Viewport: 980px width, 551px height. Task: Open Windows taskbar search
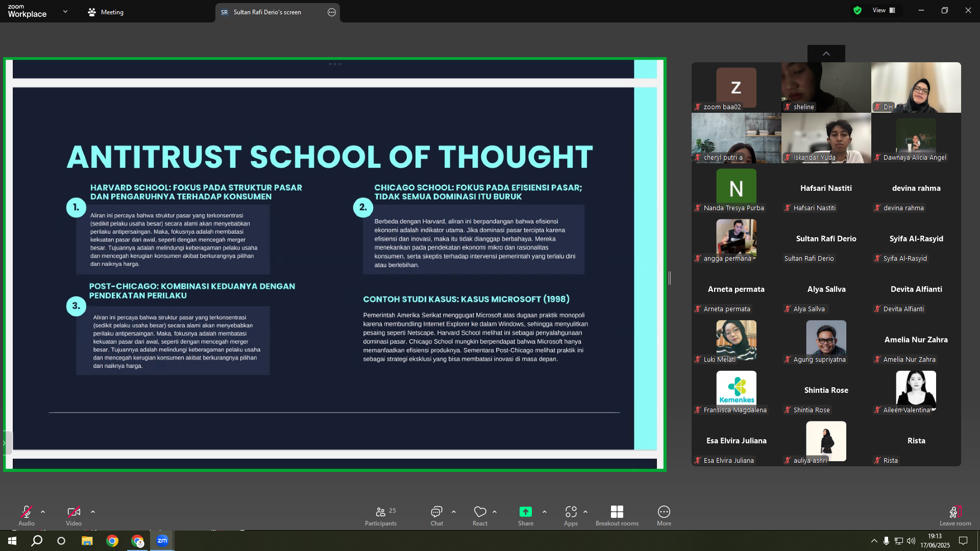tap(37, 541)
